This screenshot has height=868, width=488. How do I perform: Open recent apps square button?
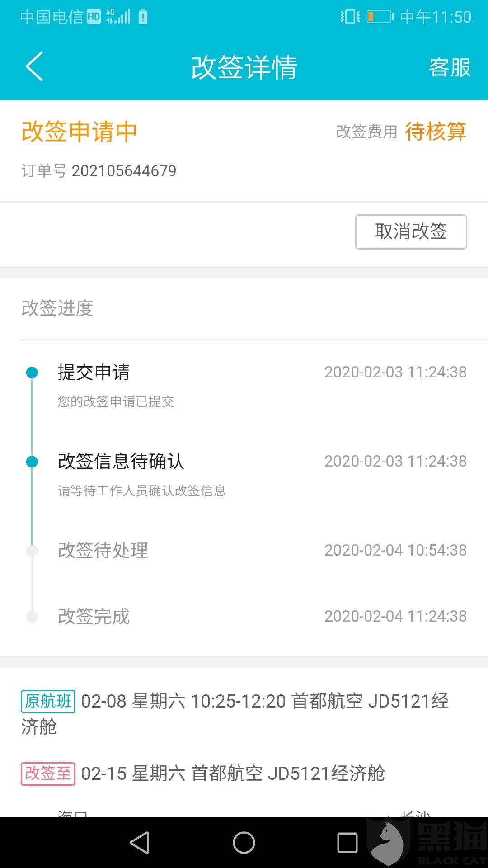click(x=347, y=843)
